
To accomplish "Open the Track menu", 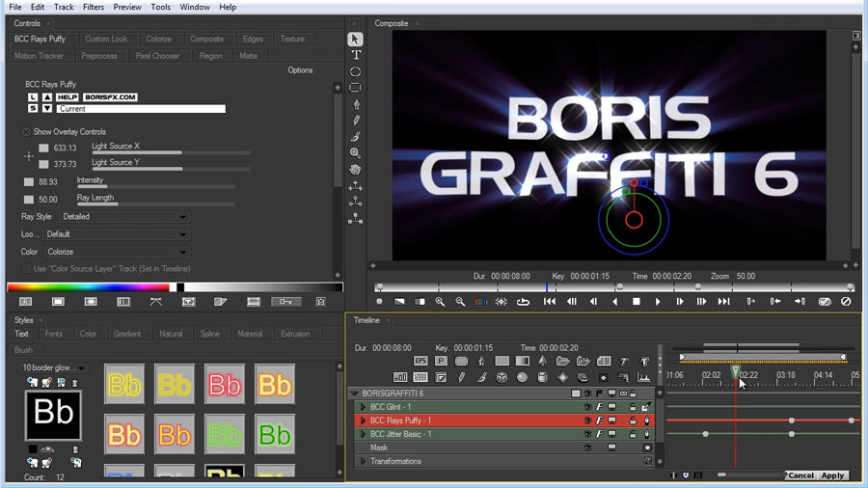I will (x=64, y=7).
